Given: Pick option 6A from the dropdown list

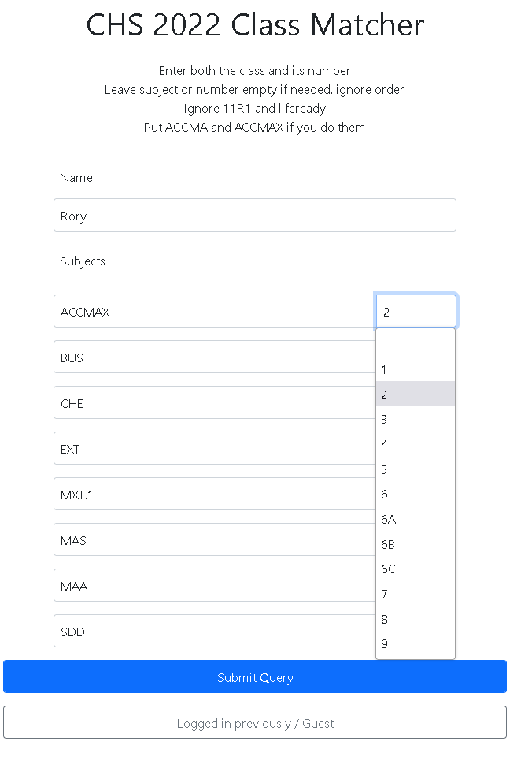Looking at the screenshot, I should [416, 519].
